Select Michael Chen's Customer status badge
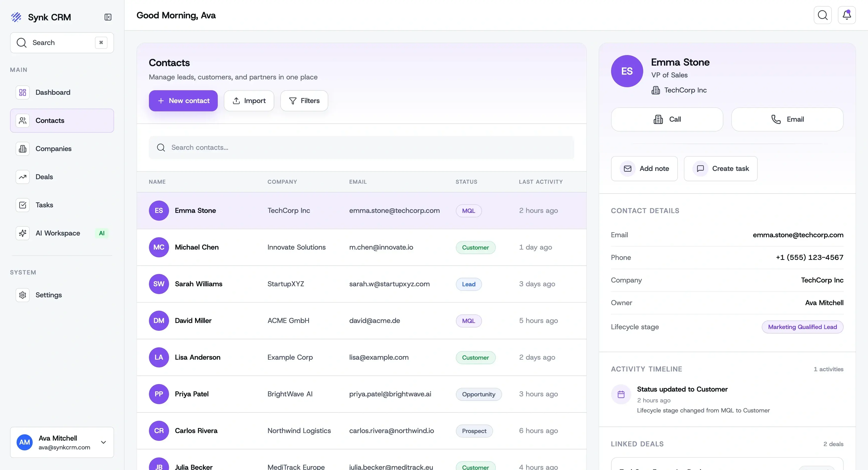Viewport: 868px width, 470px height. 475,247
